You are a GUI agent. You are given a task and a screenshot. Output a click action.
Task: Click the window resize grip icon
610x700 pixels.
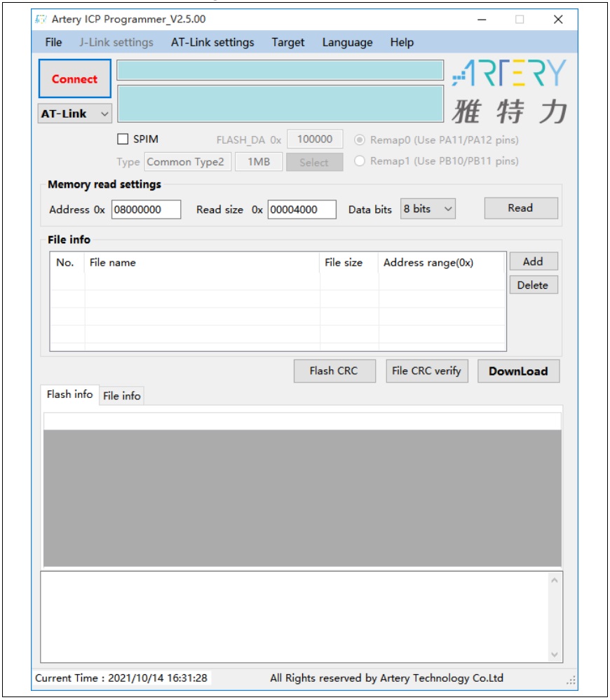point(571,680)
